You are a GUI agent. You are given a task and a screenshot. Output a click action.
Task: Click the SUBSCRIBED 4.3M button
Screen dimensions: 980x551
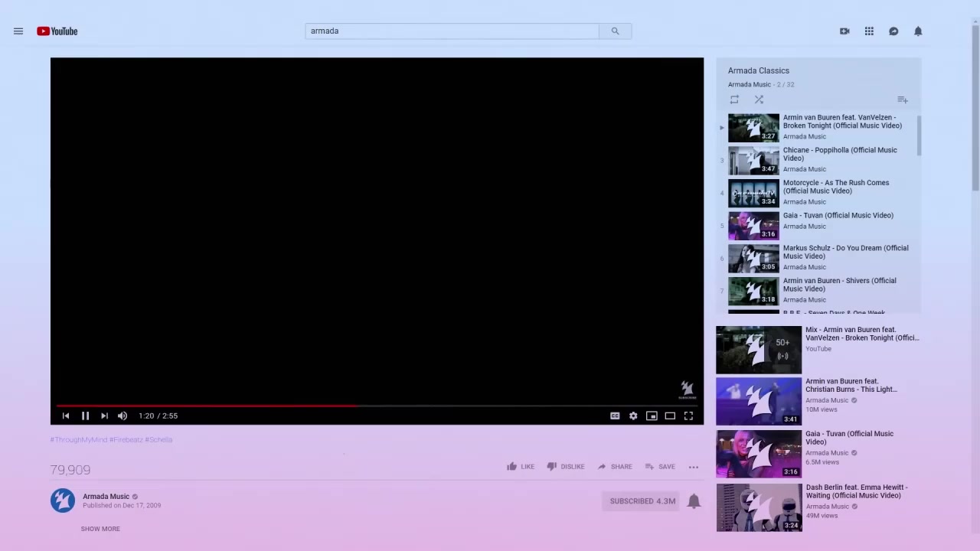click(x=642, y=501)
